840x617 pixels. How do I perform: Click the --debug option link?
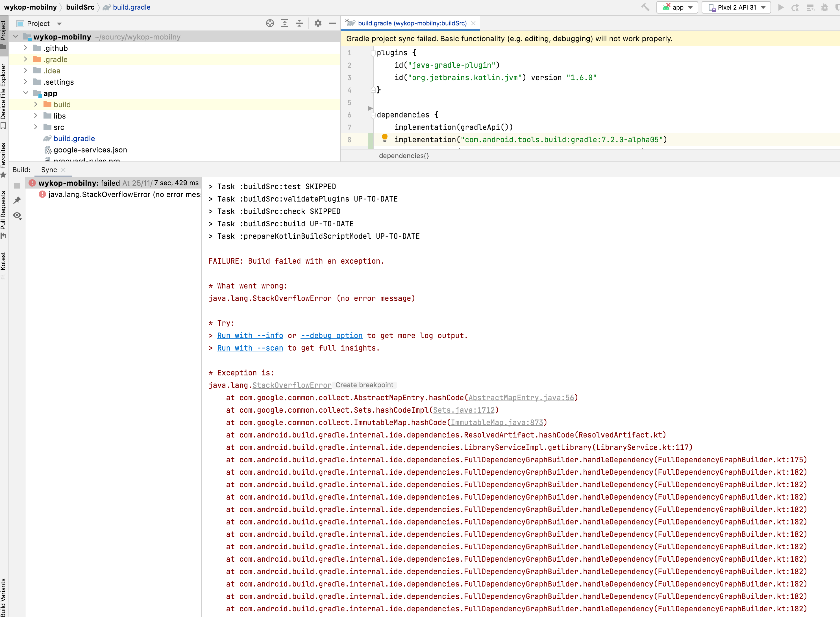click(331, 335)
